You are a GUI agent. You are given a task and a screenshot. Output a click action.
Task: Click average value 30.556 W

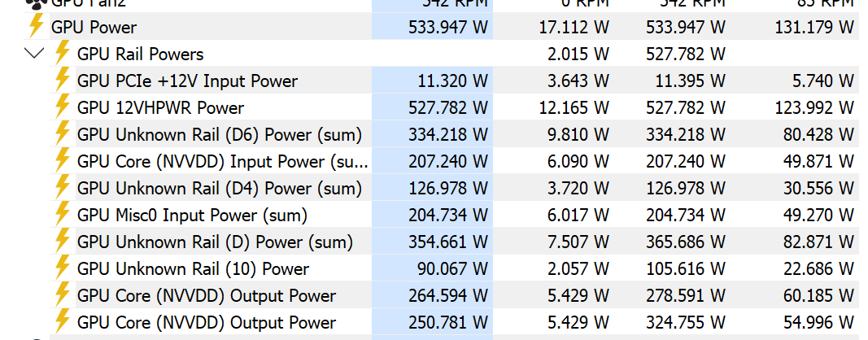point(818,188)
